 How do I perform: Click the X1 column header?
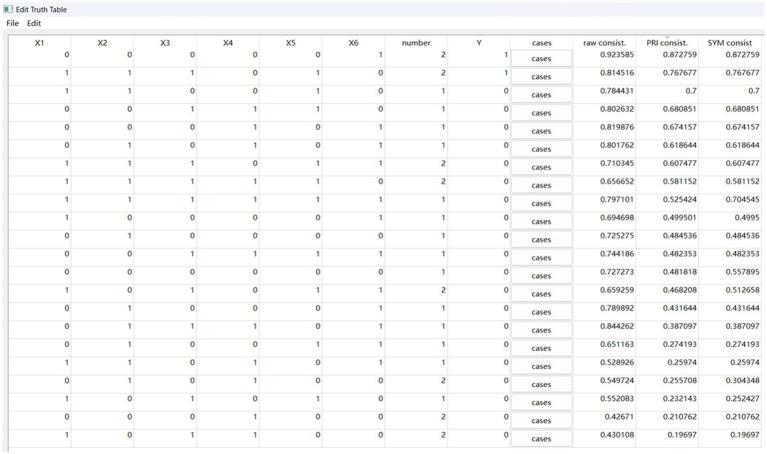pos(39,43)
